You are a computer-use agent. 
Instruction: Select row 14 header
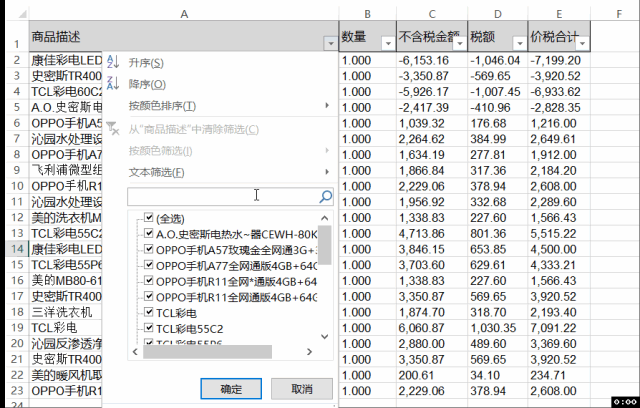click(x=17, y=249)
